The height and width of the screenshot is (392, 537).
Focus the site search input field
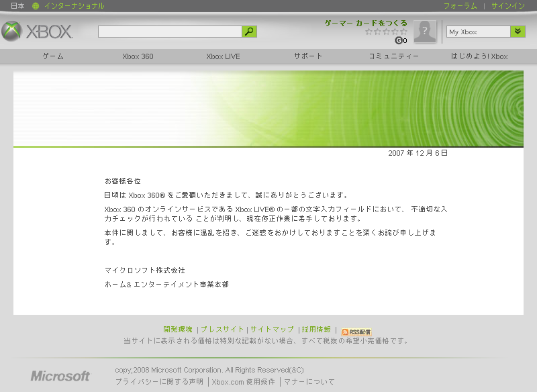point(170,32)
